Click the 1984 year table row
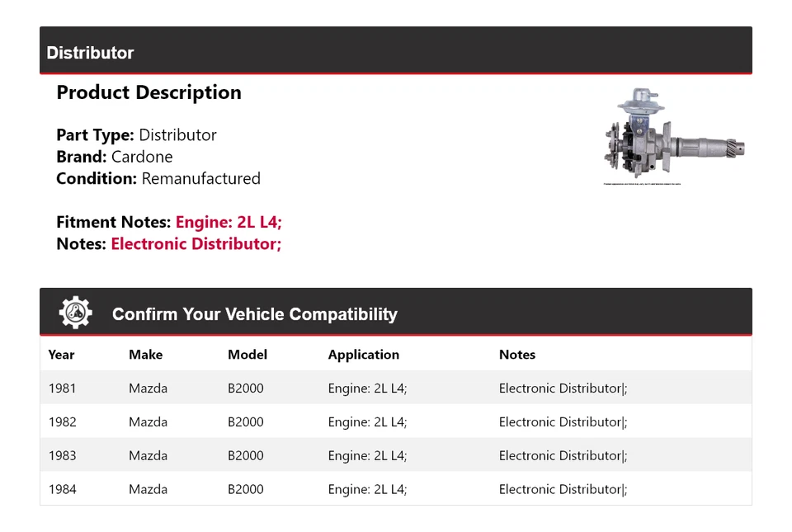The image size is (792, 532). 396,488
